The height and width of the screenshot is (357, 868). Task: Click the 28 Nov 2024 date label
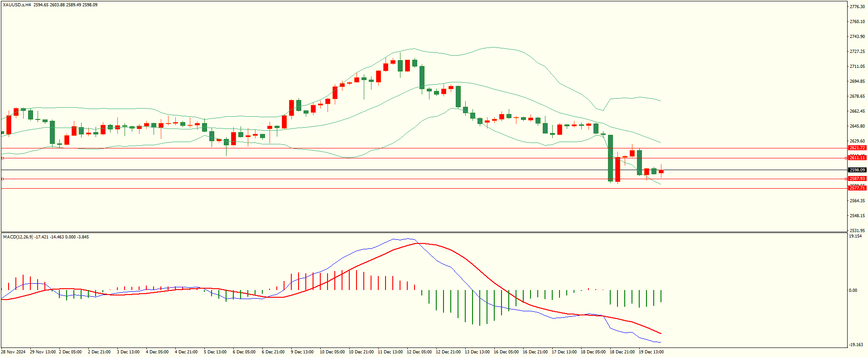(x=14, y=352)
